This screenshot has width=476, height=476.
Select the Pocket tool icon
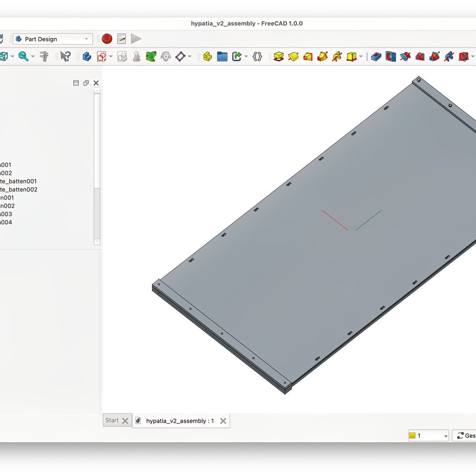point(376,57)
